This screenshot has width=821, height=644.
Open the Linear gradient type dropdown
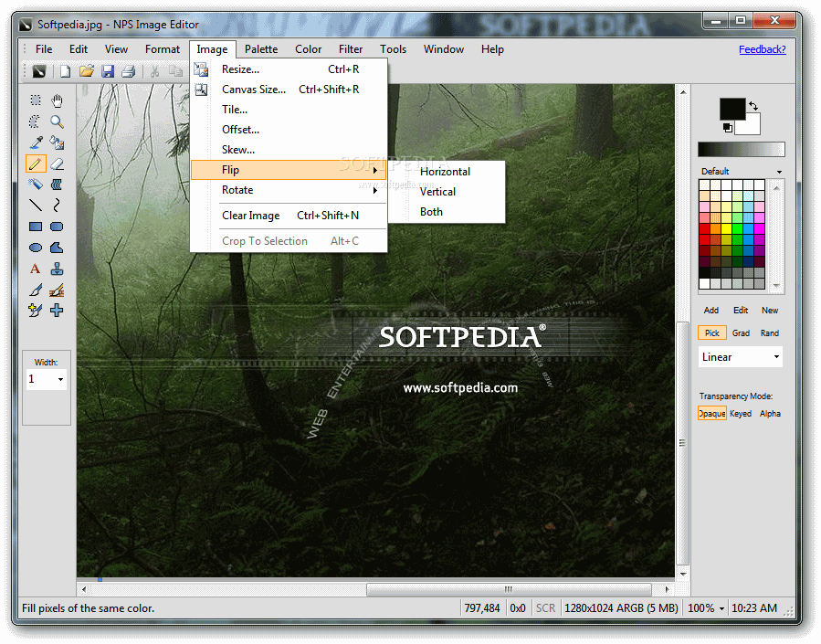coord(741,357)
